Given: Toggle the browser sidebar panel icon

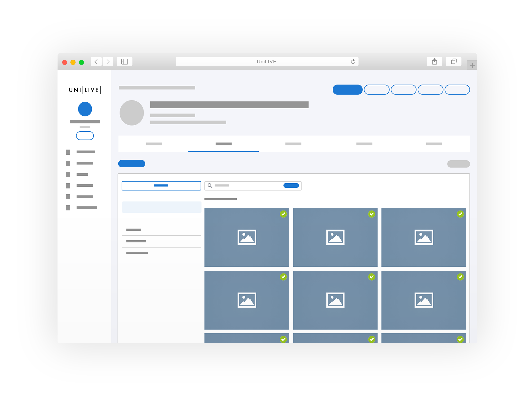Looking at the screenshot, I should [125, 62].
